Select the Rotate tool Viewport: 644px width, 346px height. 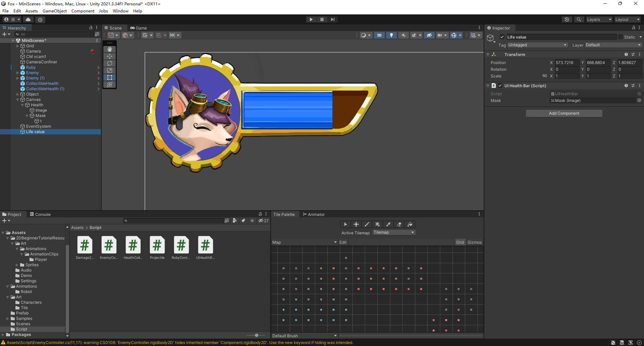110,63
